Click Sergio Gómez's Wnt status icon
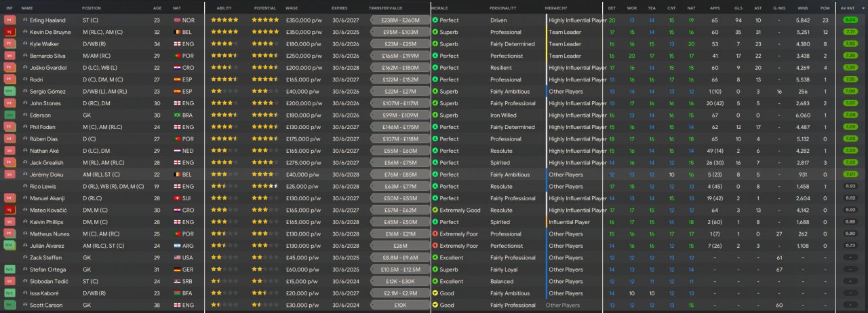868x313 pixels. (x=9, y=91)
